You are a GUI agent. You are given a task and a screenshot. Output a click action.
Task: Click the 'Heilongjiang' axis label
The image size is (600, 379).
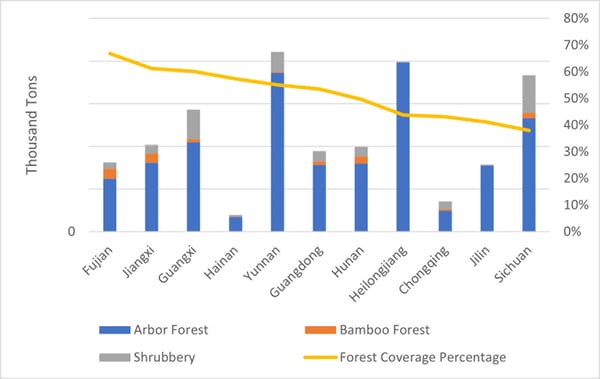pyautogui.click(x=379, y=274)
